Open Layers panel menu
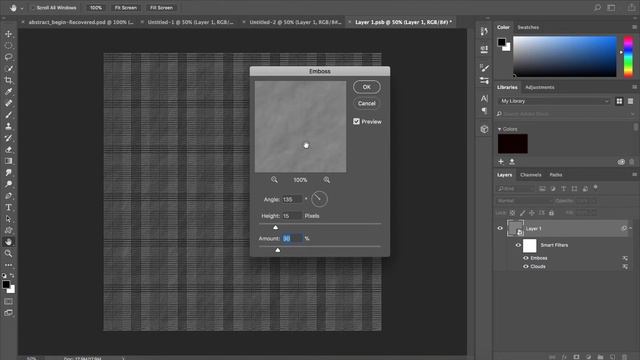 (634, 174)
